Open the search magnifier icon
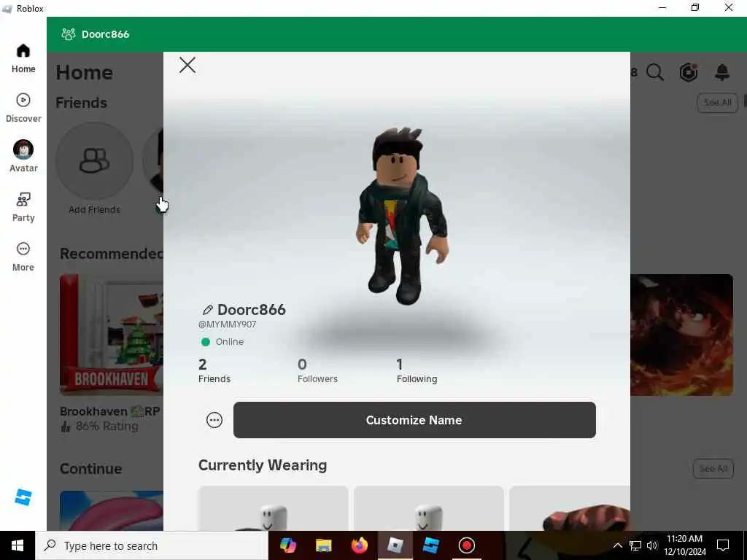Viewport: 747px width, 560px height. 655,72
